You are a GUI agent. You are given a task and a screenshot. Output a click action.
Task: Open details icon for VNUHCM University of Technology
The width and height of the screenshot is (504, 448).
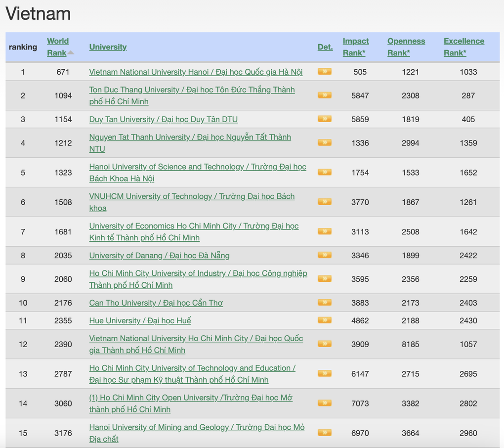pyautogui.click(x=324, y=202)
